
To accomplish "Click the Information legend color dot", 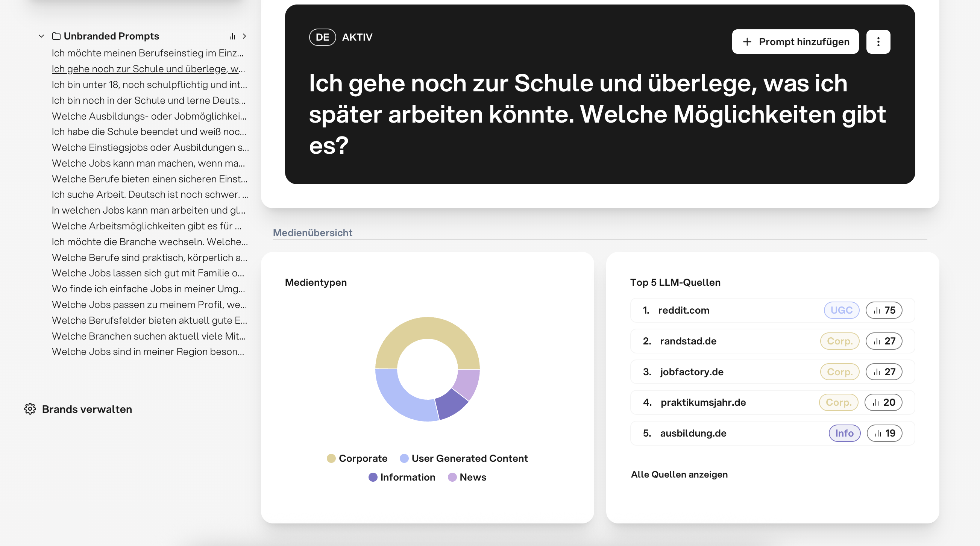I will pos(373,477).
